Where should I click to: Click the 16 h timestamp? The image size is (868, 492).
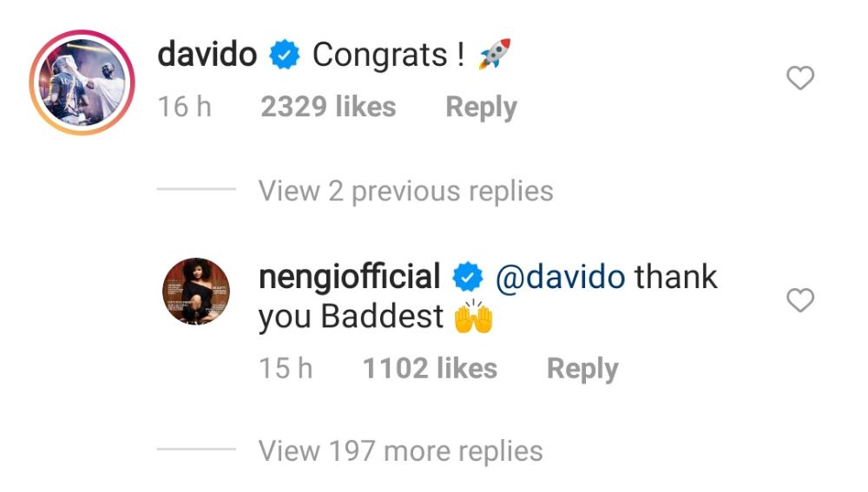pyautogui.click(x=184, y=108)
